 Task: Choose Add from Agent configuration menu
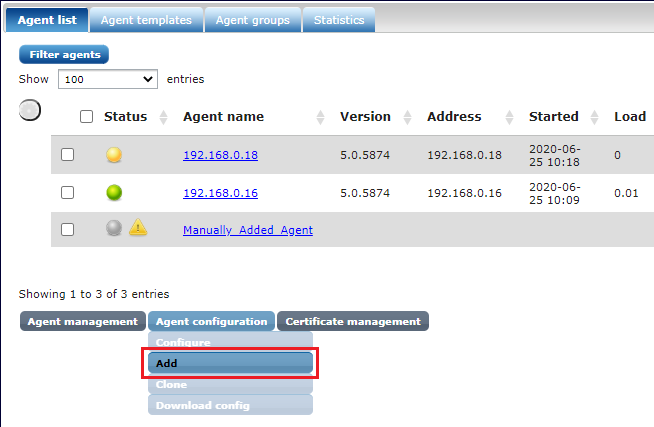(x=231, y=363)
